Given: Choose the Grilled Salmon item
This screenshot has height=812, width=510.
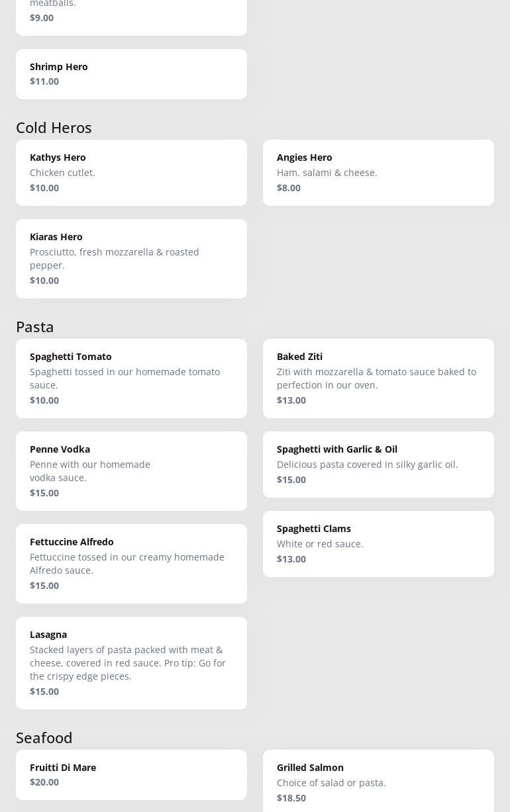Looking at the screenshot, I should pyautogui.click(x=378, y=781).
